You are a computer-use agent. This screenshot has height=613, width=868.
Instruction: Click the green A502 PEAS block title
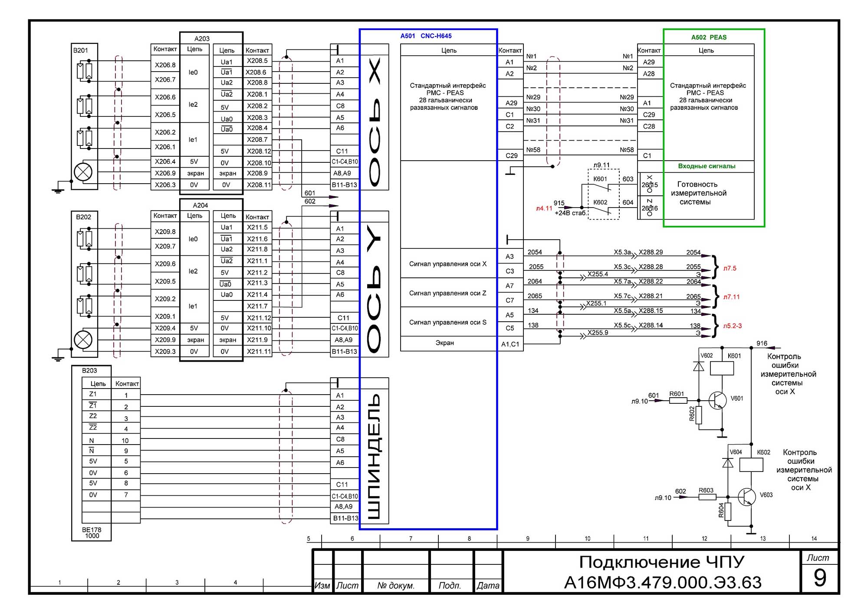(x=708, y=37)
